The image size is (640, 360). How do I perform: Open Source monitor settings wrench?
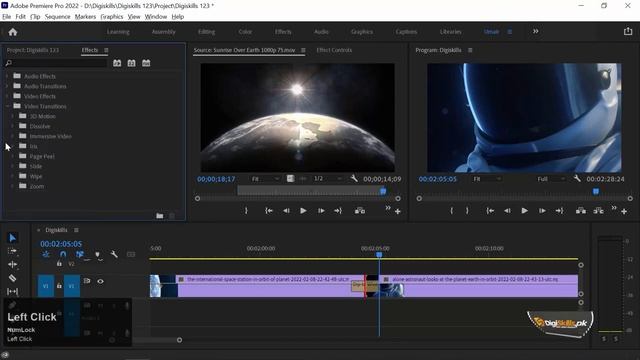354,178
